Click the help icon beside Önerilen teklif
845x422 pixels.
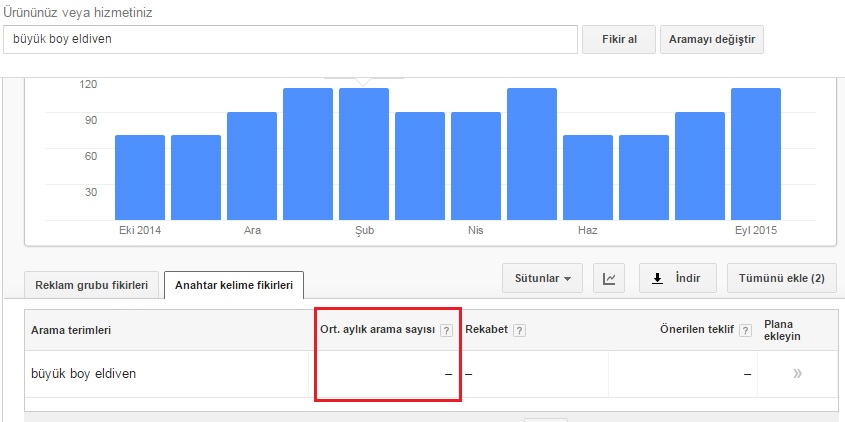point(745,331)
